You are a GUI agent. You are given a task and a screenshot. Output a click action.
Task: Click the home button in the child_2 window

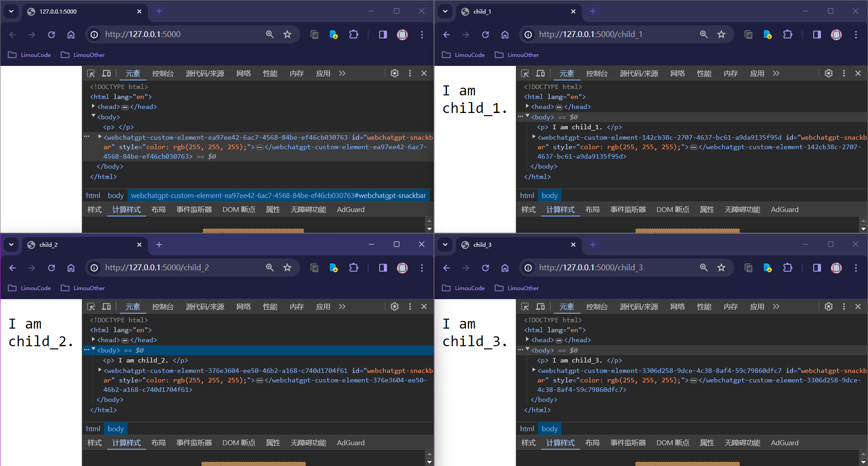(71, 268)
